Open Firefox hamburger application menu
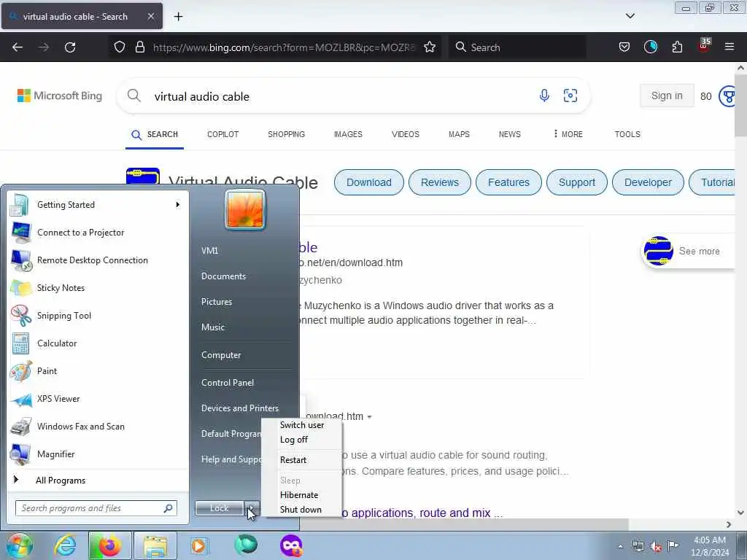Viewport: 747px width, 560px height. coord(729,47)
